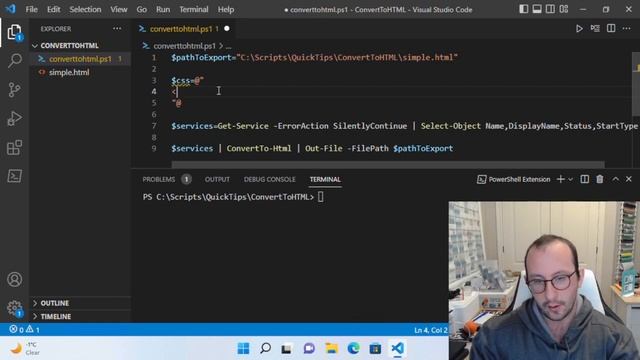The width and height of the screenshot is (640, 360).
Task: Open the Terminal menu
Action: pyautogui.click(x=194, y=9)
